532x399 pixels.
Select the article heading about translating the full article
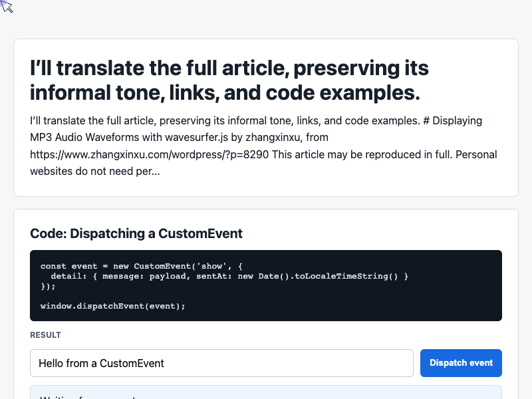coord(229,80)
